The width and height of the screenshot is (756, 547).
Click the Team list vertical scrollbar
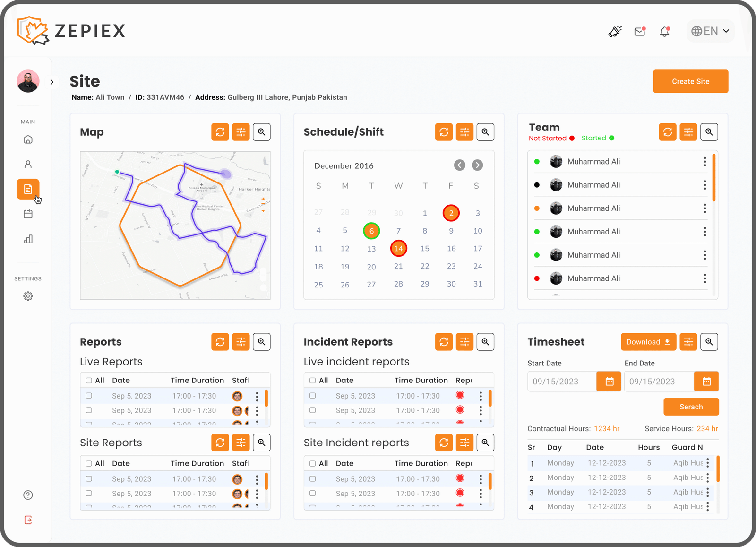coord(713,178)
